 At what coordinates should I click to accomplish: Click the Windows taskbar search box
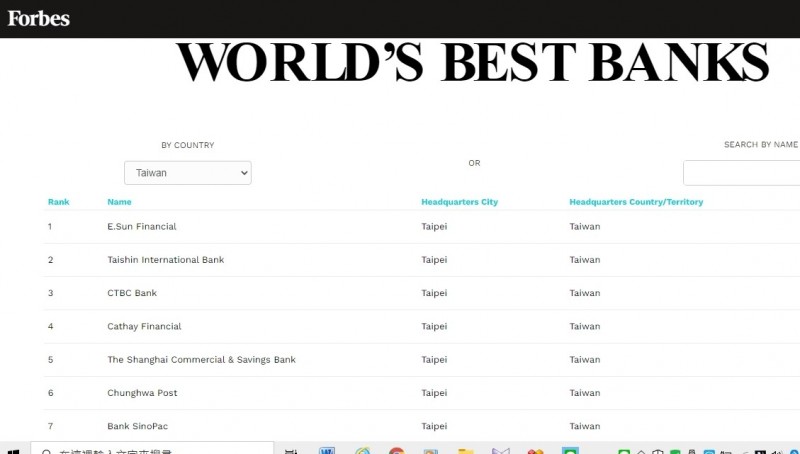pyautogui.click(x=152, y=448)
